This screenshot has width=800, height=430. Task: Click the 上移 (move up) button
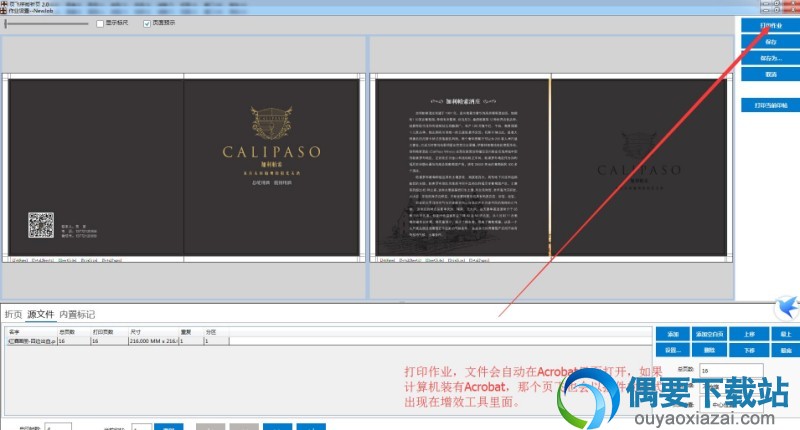(x=749, y=334)
